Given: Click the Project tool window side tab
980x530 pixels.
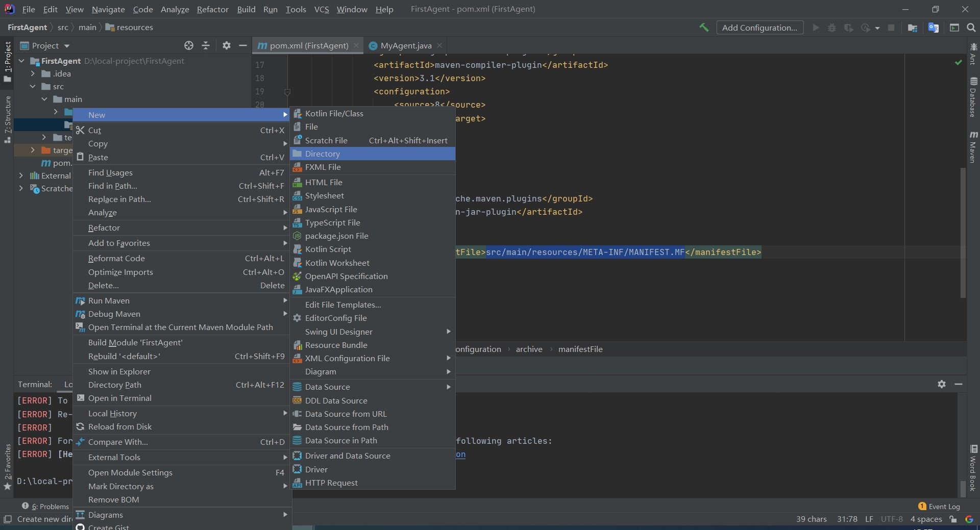Looking at the screenshot, I should pos(7,61).
